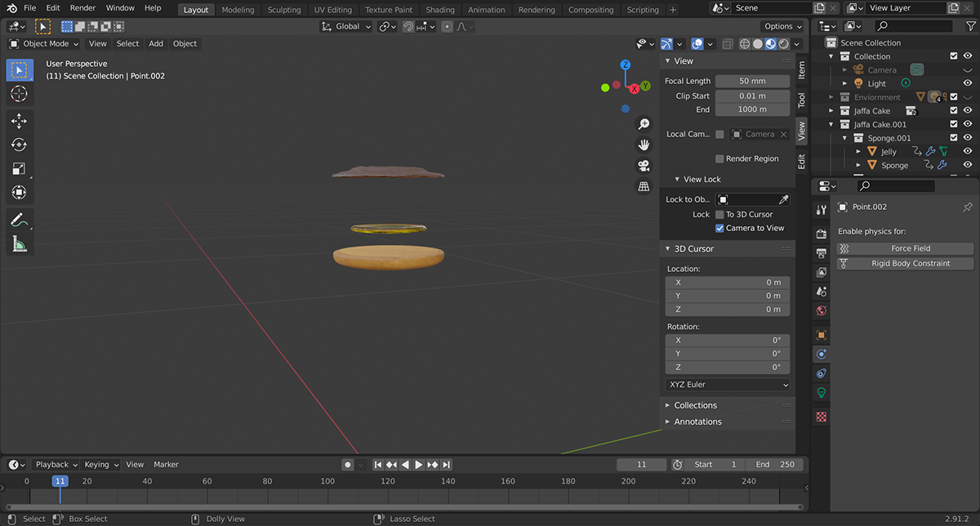The height and width of the screenshot is (526, 980).
Task: Switch to the Item sidebar tab
Action: tap(802, 70)
